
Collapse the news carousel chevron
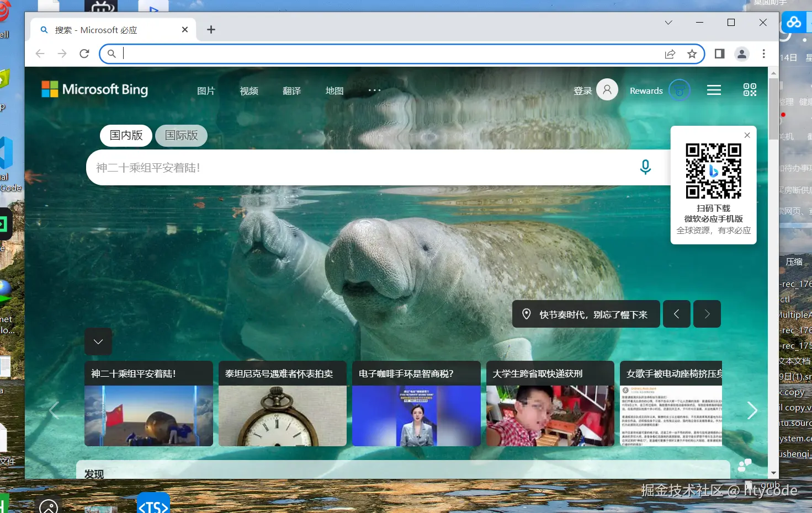coord(98,341)
